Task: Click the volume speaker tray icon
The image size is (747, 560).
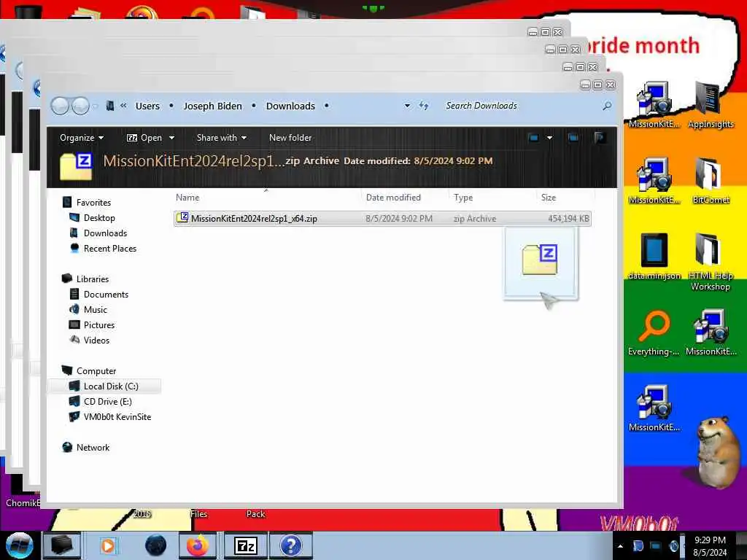Action: pyautogui.click(x=673, y=546)
